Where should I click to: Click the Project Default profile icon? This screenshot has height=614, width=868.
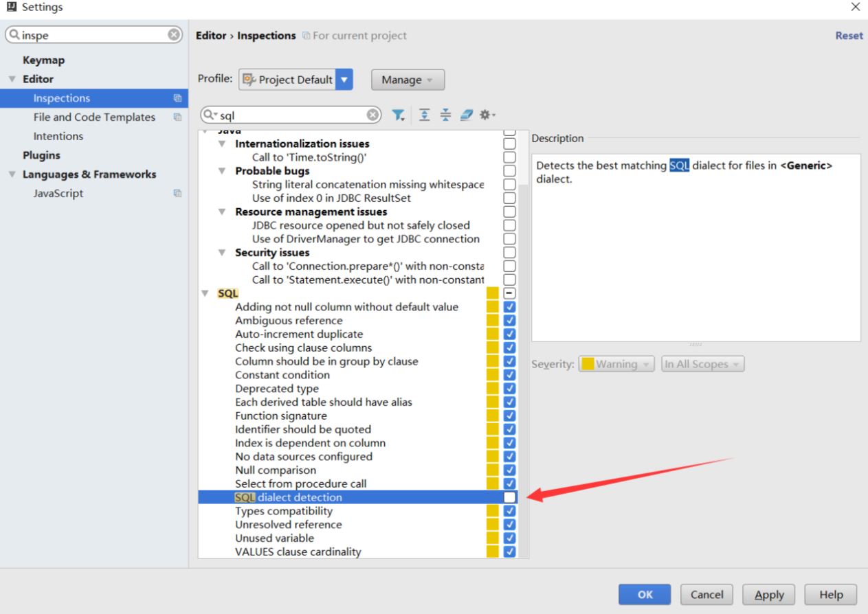(247, 79)
